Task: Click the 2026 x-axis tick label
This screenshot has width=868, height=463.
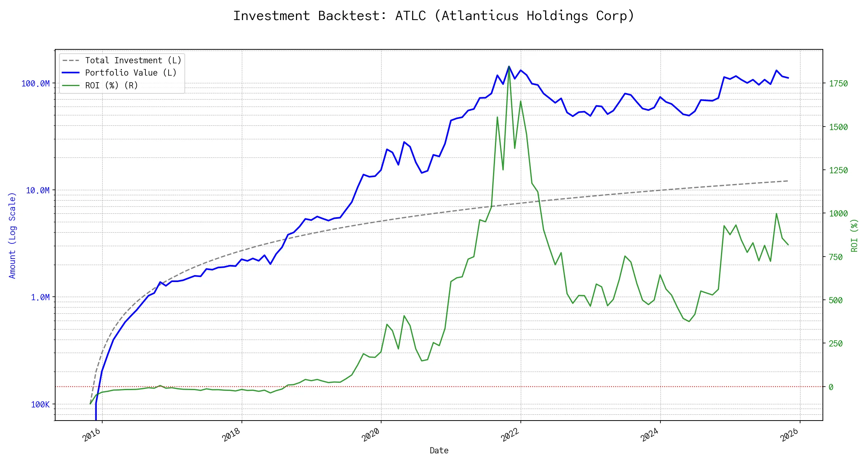Action: (x=790, y=435)
